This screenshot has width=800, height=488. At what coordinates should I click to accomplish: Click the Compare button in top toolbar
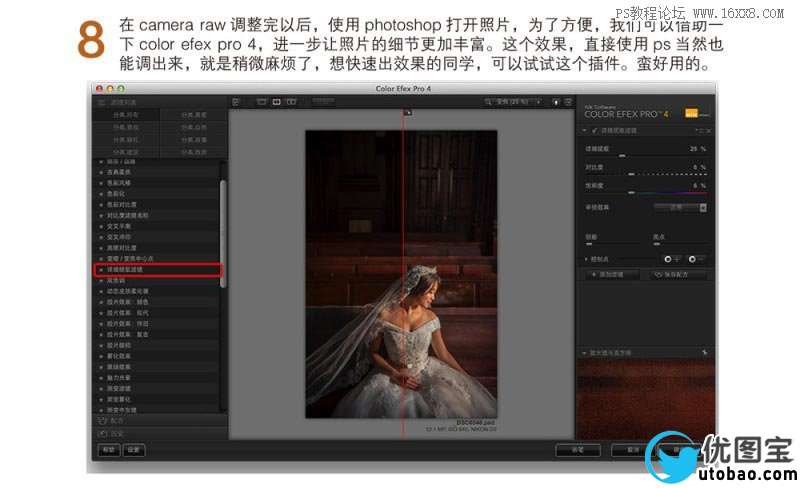pyautogui.click(x=323, y=102)
